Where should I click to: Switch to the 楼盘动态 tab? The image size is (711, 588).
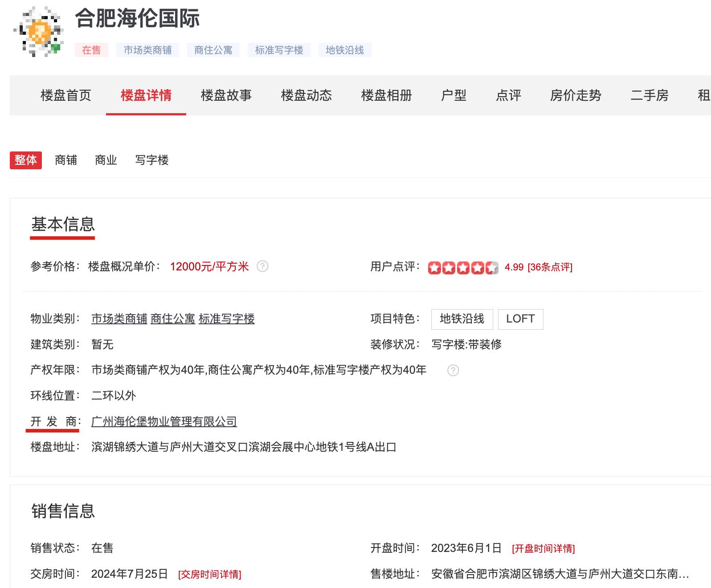pos(306,95)
